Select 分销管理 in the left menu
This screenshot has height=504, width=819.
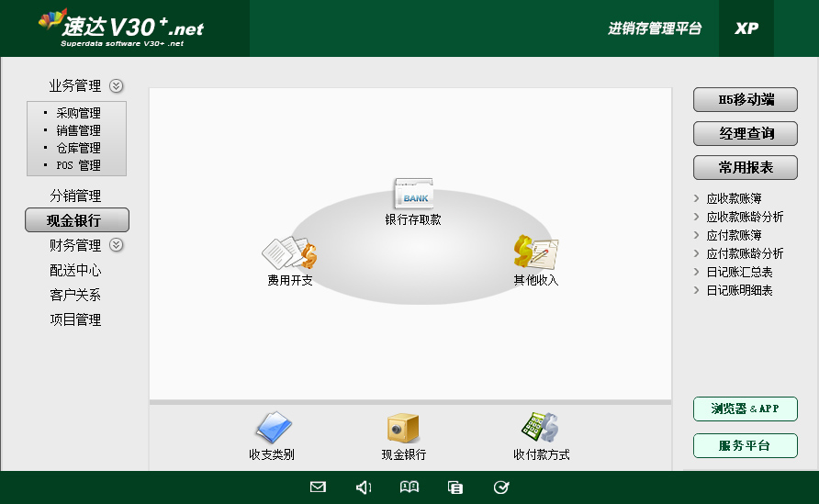[x=75, y=196]
